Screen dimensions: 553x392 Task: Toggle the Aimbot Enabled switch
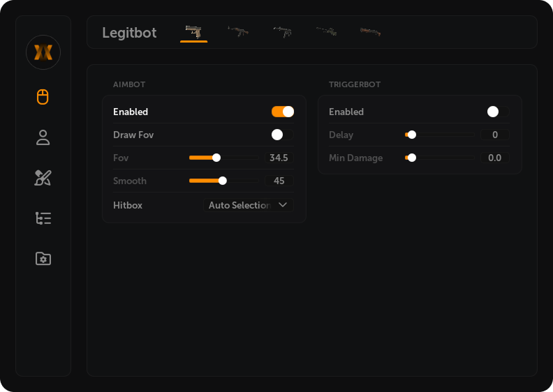coord(283,112)
